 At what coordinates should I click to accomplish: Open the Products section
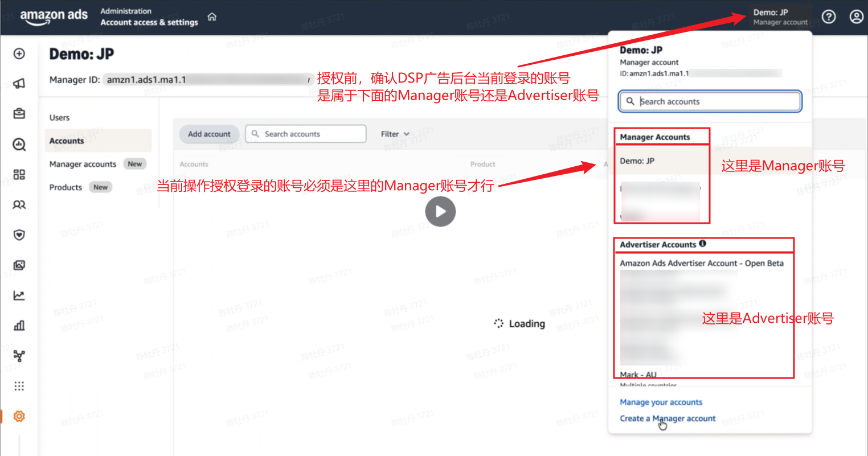coord(65,187)
